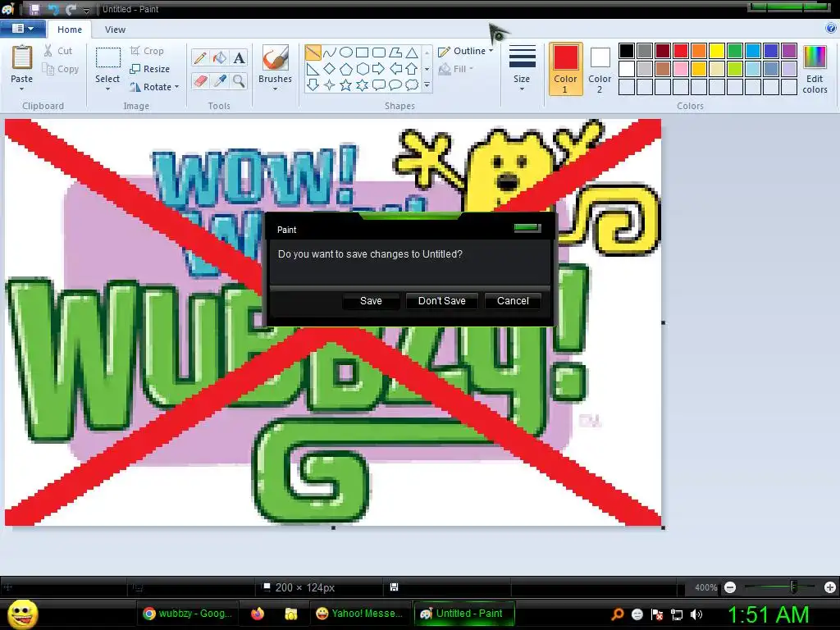
Task: Click the Cut scissors button
Action: pos(58,51)
